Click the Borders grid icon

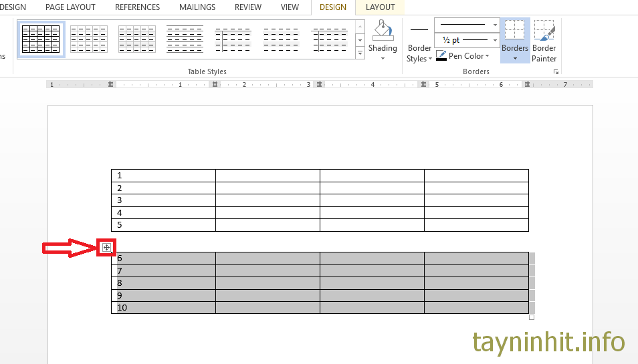[515, 30]
